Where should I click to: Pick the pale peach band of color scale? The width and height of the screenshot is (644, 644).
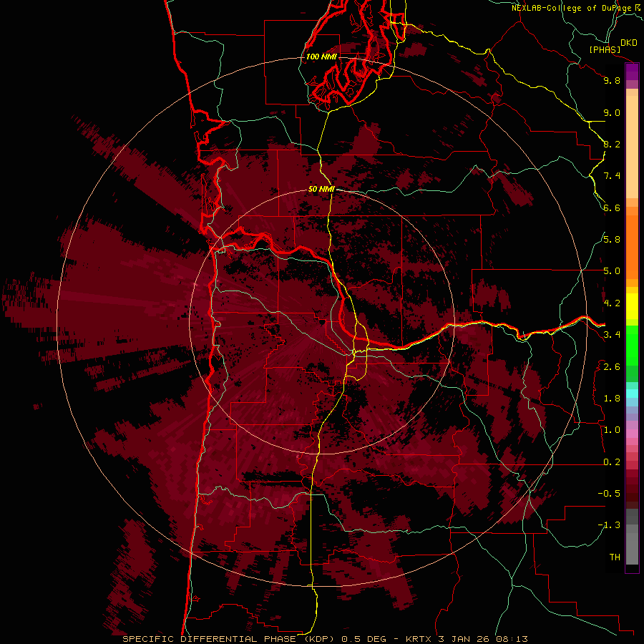pos(632,147)
